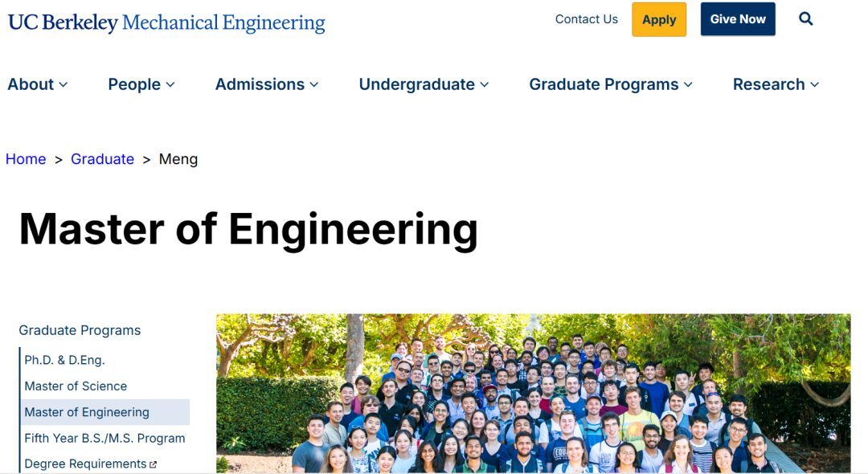The width and height of the screenshot is (868, 474).
Task: Expand the Graduate Programs menu chevron
Action: [x=689, y=84]
